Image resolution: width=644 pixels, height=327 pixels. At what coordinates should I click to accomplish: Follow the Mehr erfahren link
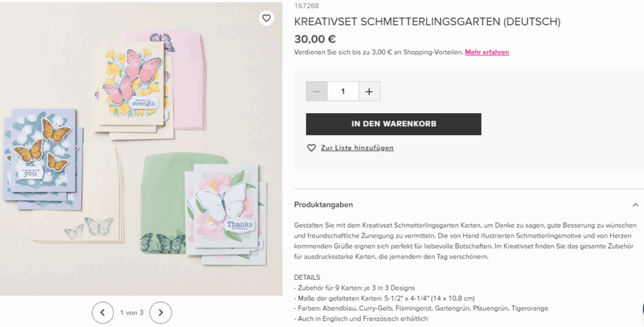pos(487,52)
